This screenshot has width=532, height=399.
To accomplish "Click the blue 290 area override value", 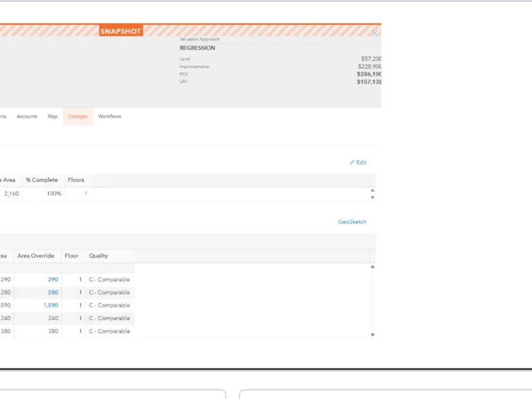I will coord(53,279).
